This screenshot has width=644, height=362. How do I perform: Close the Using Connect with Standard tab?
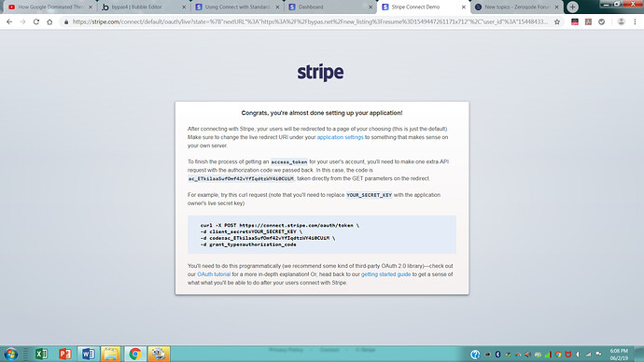[277, 7]
